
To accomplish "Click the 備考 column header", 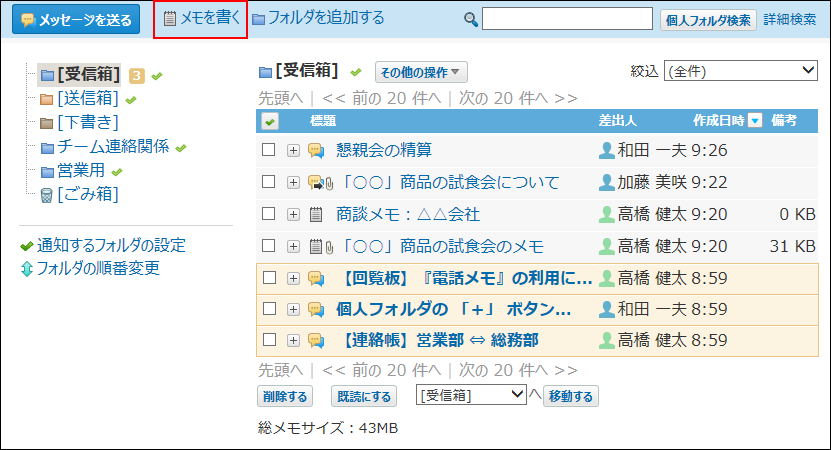I will 784,121.
